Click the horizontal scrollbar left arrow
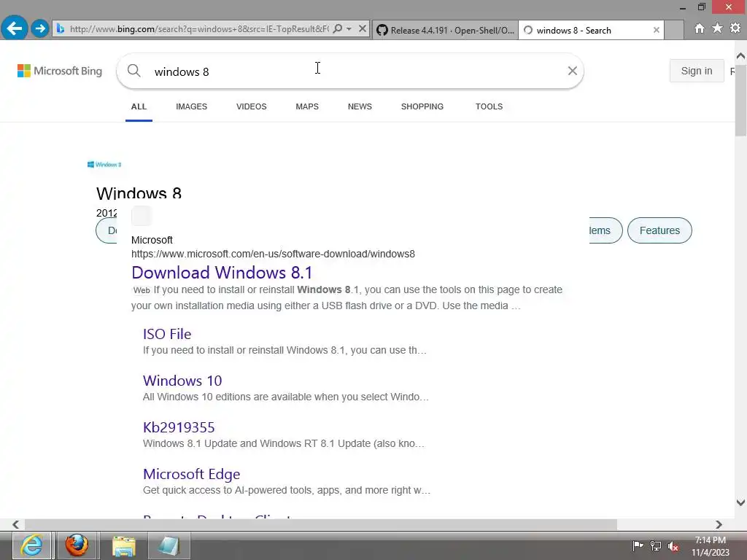Image resolution: width=747 pixels, height=560 pixels. tap(16, 524)
